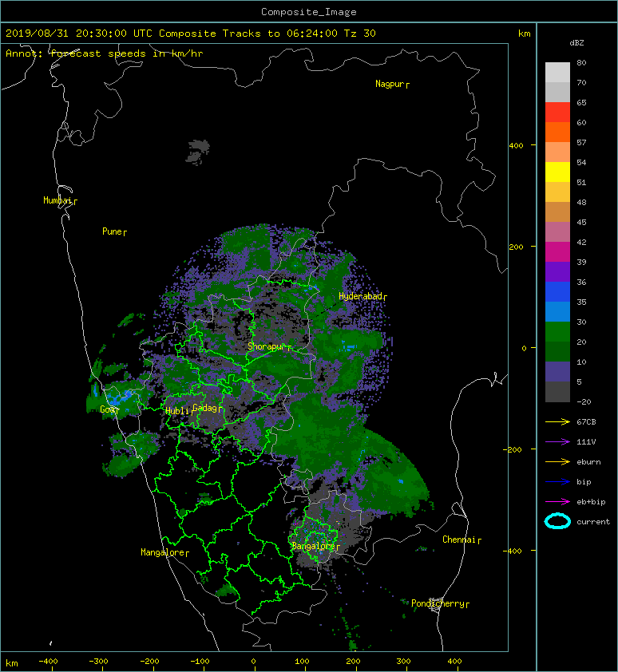
Task: Click the Hyderabad city label
Action: pos(362,296)
